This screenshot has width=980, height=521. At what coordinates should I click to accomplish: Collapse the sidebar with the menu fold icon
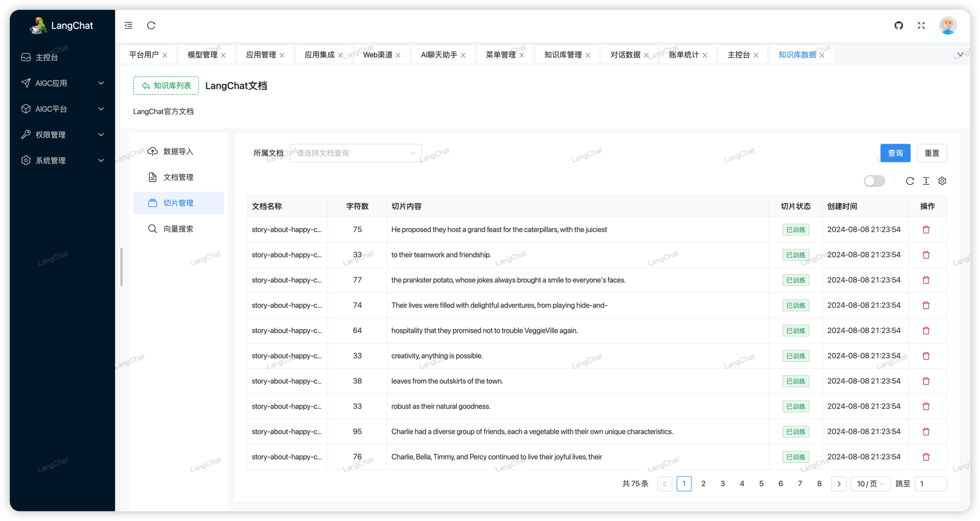point(128,25)
